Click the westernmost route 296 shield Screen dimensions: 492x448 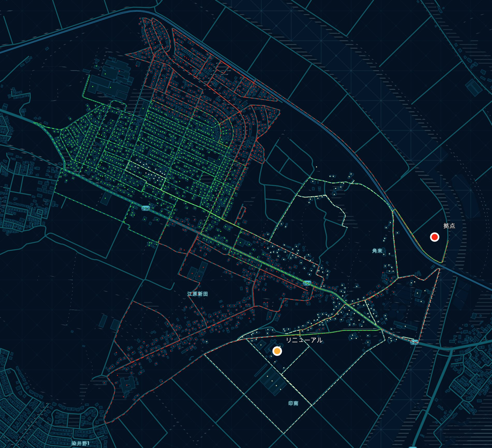tap(145, 208)
